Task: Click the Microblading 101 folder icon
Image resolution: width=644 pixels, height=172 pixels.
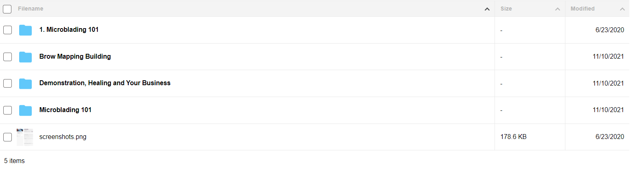Action: 25,110
